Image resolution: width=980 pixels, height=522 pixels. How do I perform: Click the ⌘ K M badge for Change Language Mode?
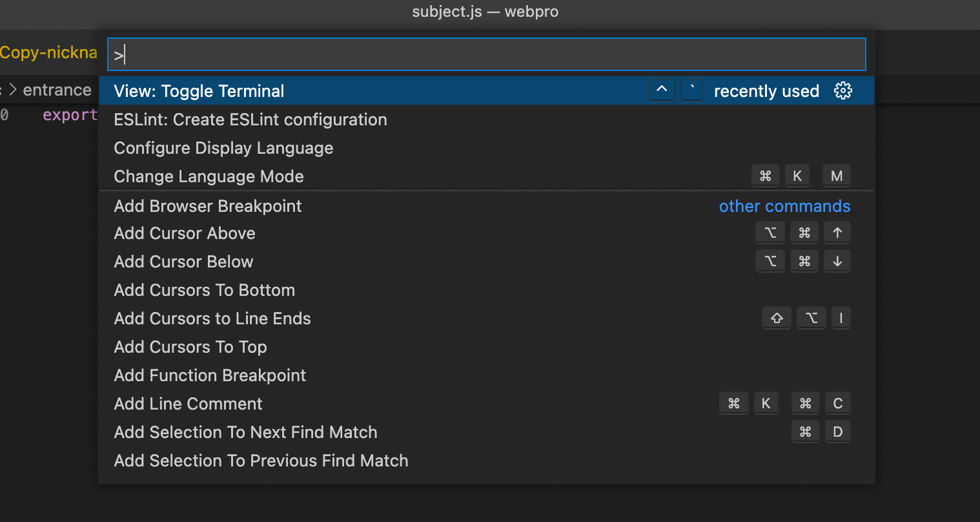[801, 175]
